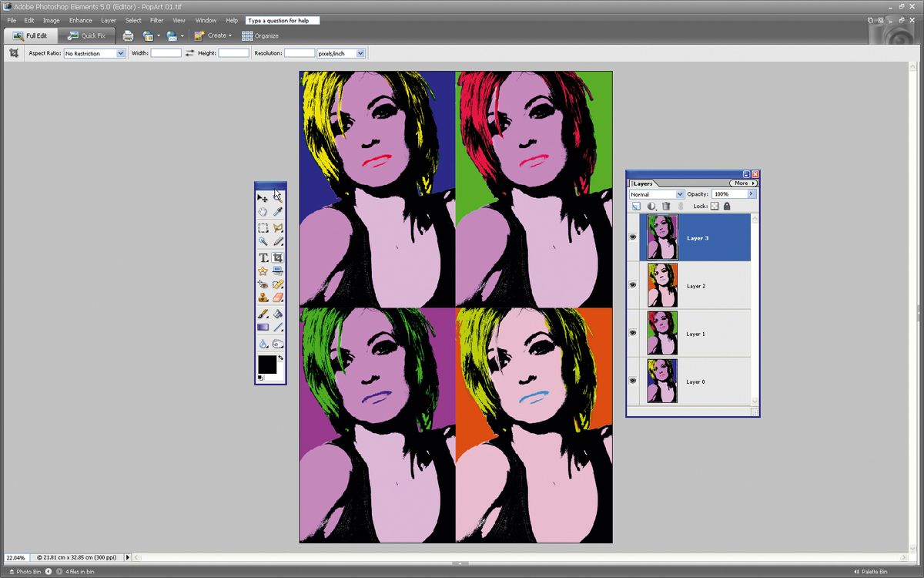
Task: Click the Print icon in the shortcuts bar
Action: 128,35
